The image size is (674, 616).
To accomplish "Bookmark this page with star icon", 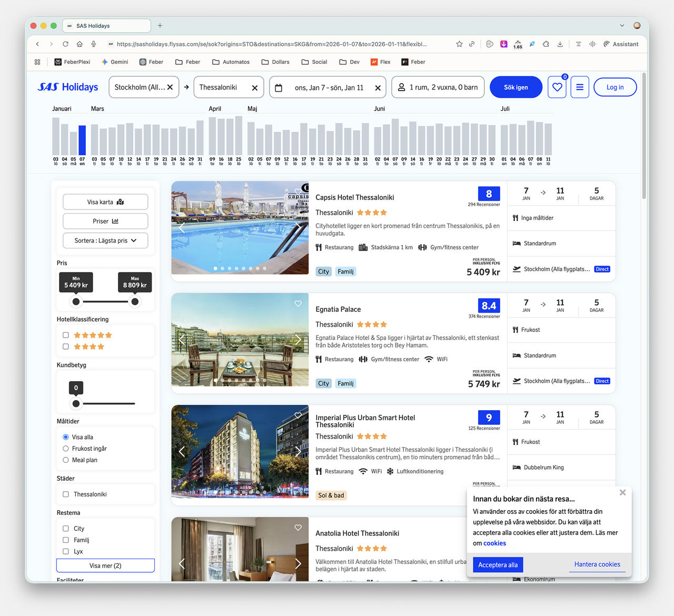I will 459,44.
